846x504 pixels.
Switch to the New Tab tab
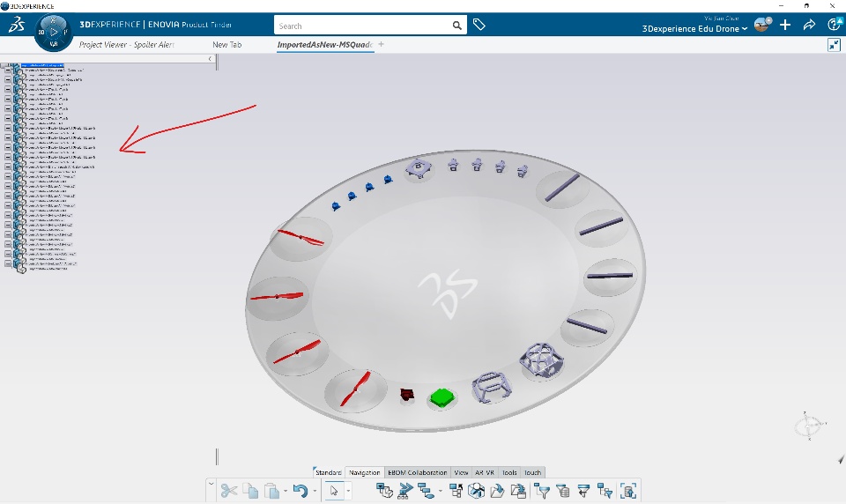227,45
